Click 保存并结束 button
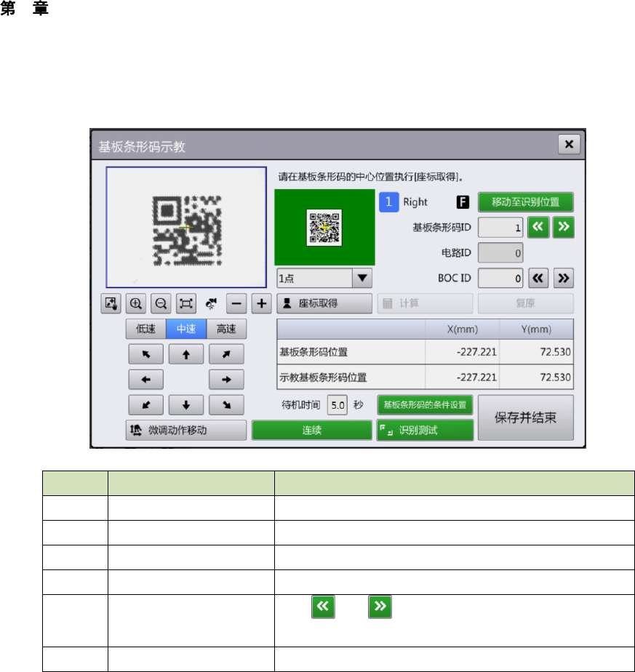This screenshot has width=635, height=672. point(526,417)
